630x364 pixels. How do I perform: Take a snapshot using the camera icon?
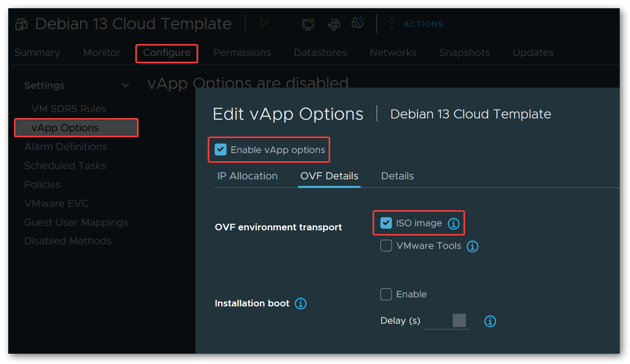357,23
